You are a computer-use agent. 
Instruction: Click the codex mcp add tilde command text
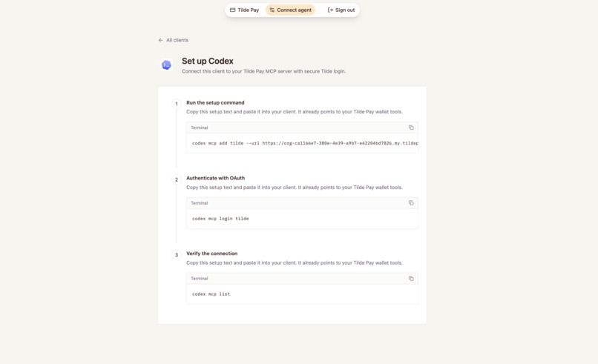click(305, 143)
